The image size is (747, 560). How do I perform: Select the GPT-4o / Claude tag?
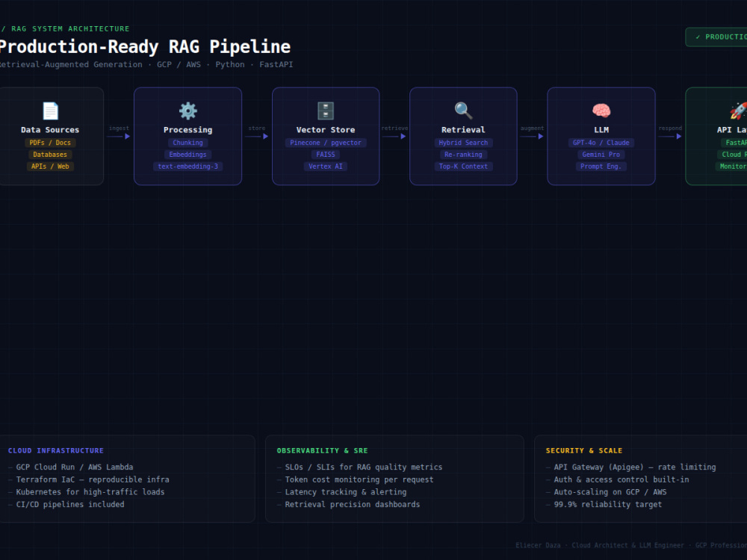[601, 143]
